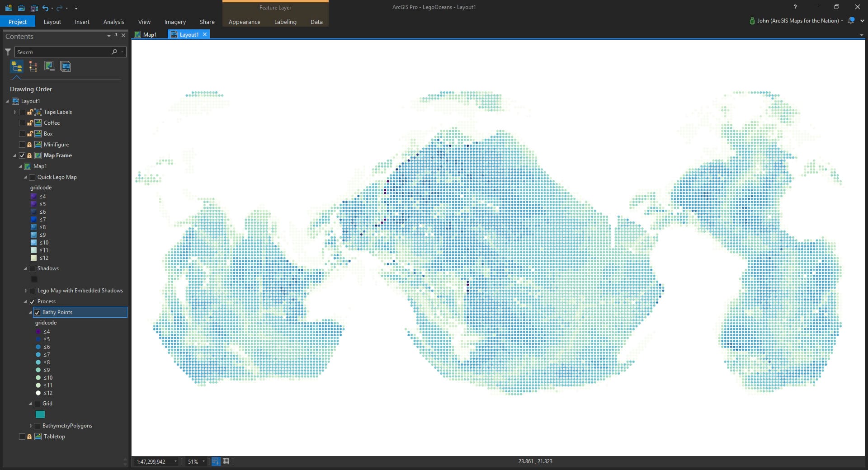
Task: Show the Box element
Action: point(22,134)
